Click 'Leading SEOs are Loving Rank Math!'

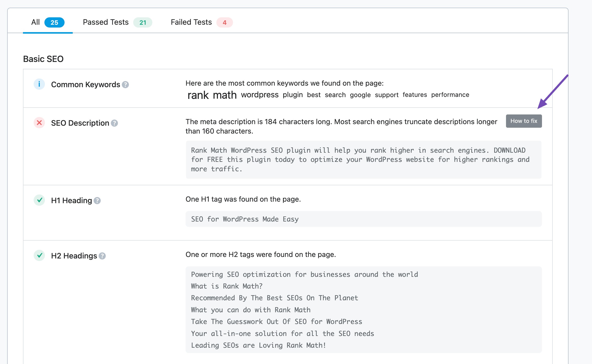click(258, 345)
